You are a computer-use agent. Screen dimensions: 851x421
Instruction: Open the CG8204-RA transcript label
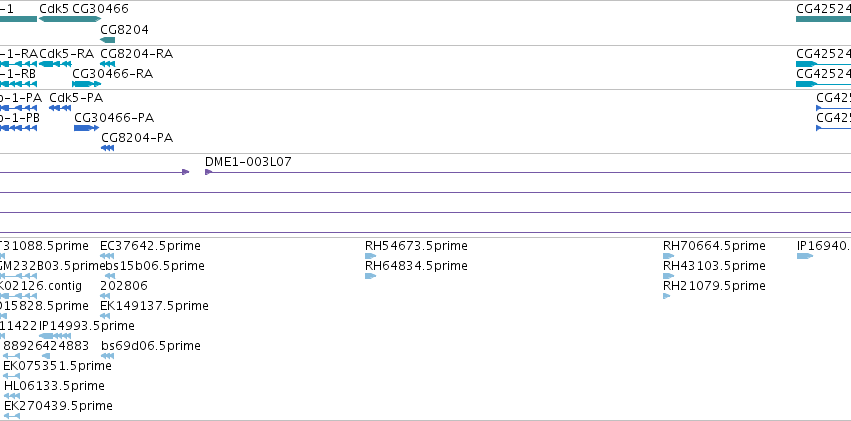137,54
